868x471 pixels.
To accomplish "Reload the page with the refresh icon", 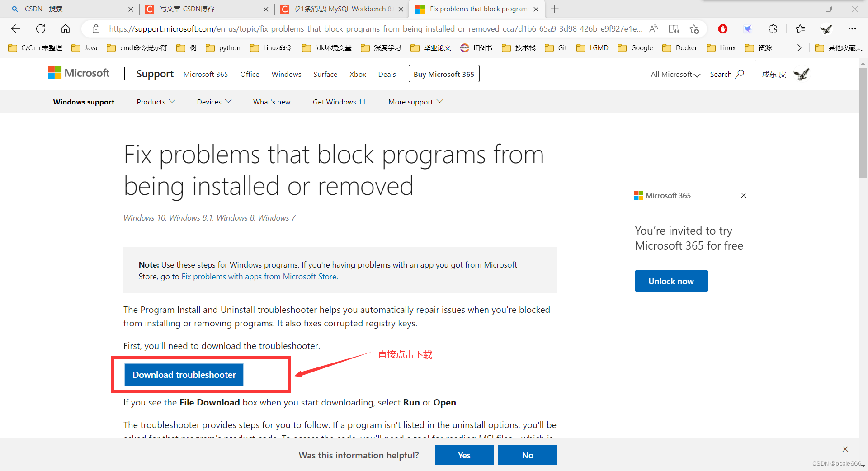I will pos(41,29).
